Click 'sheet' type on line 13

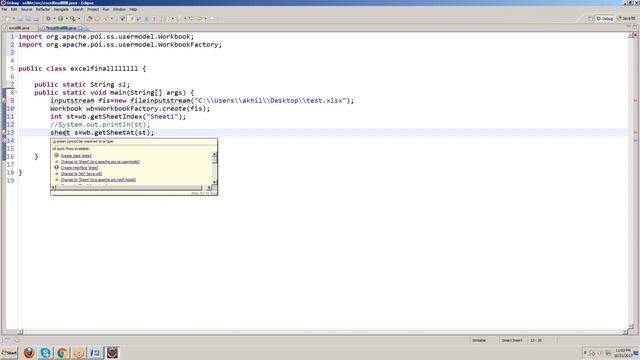pos(60,133)
